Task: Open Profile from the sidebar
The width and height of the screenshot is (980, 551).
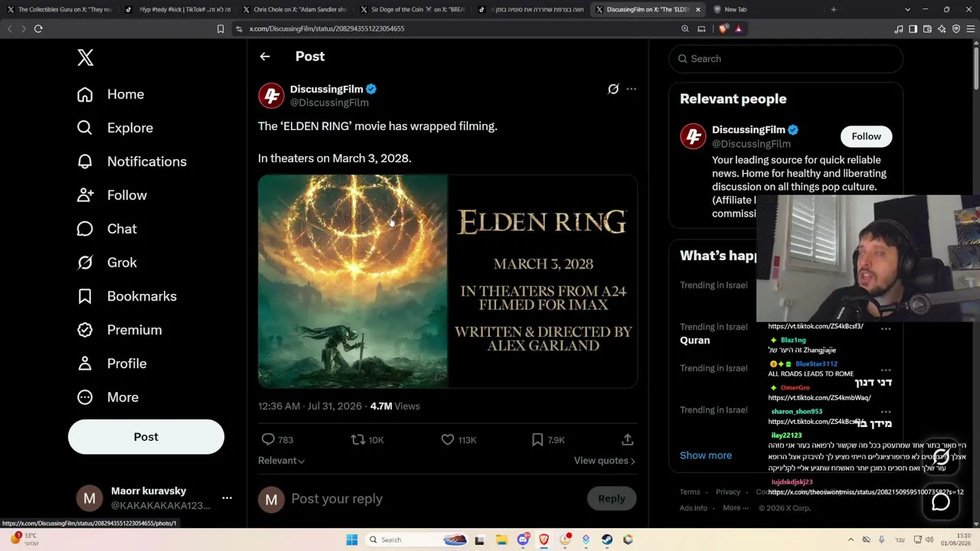Action: [112, 364]
